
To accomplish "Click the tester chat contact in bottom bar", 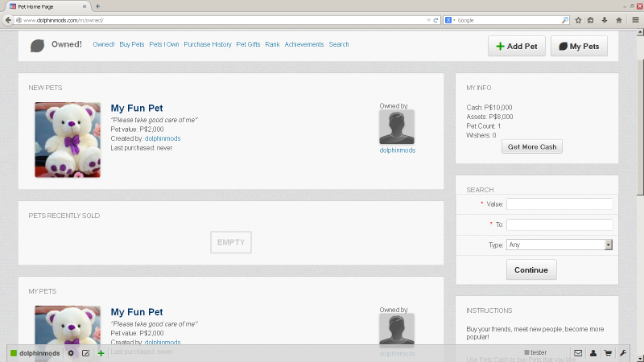I will (x=535, y=352).
